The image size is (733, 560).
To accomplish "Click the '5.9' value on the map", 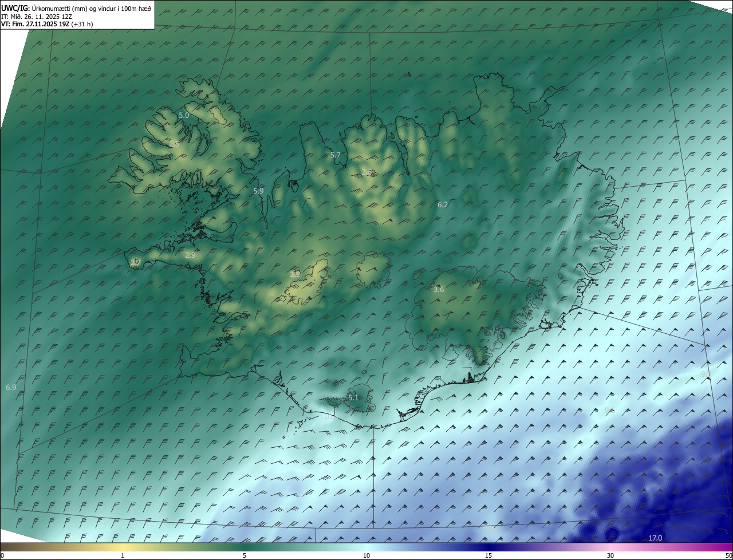I will pyautogui.click(x=258, y=191).
